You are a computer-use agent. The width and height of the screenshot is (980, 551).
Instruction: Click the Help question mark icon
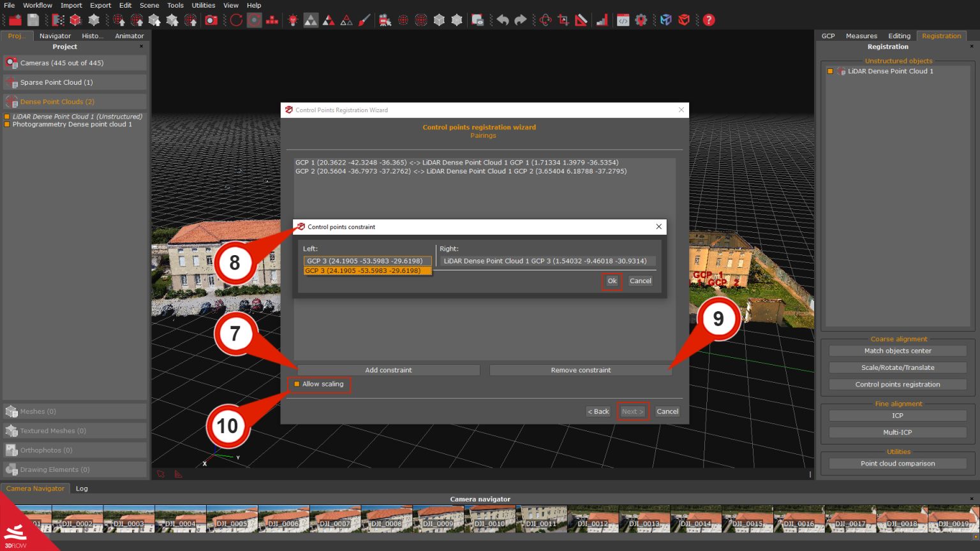coord(708,20)
